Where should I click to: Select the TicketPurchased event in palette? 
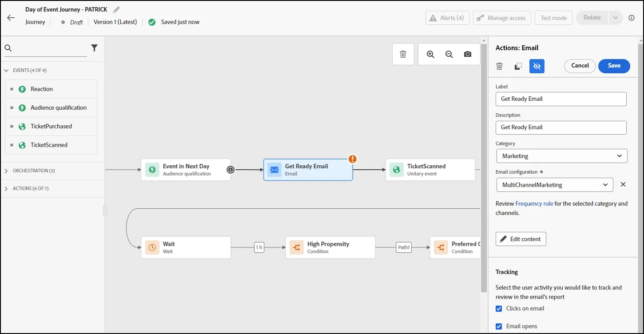point(51,127)
